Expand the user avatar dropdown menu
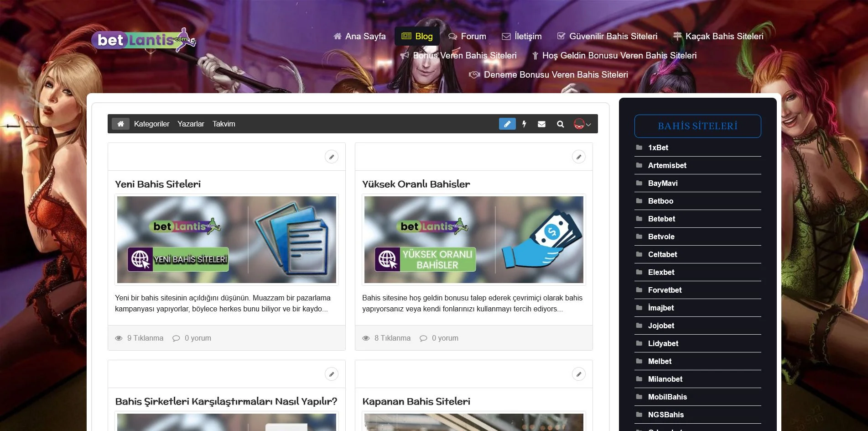This screenshot has height=431, width=868. coord(582,124)
